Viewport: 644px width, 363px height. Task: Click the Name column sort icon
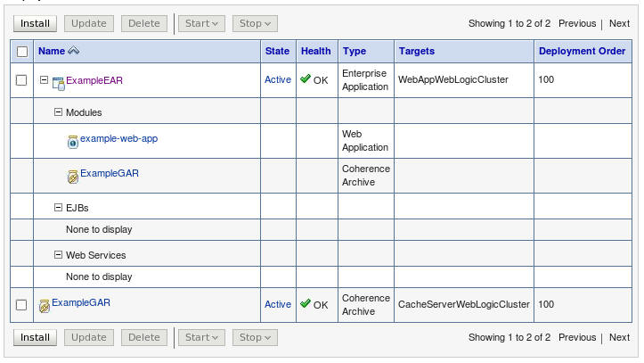[x=74, y=52]
